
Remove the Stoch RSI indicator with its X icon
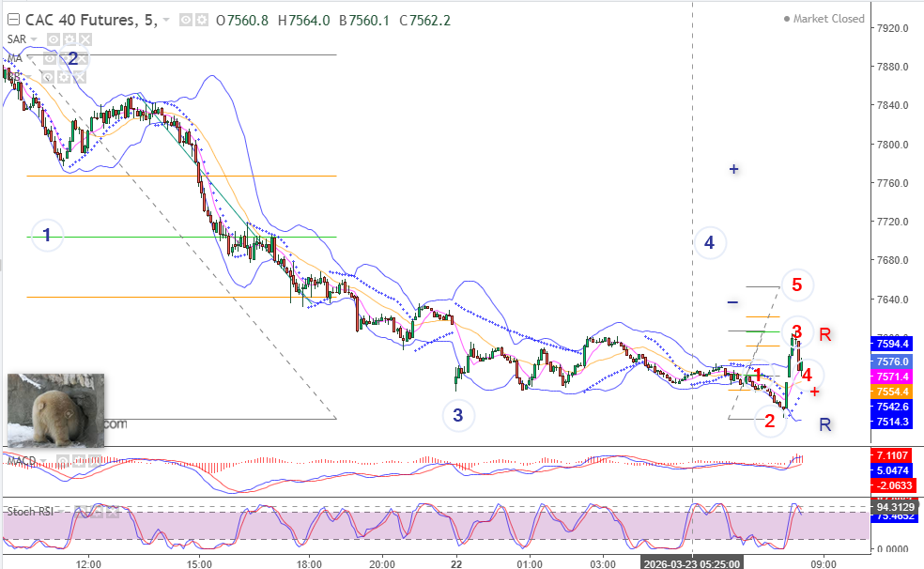coord(113,512)
